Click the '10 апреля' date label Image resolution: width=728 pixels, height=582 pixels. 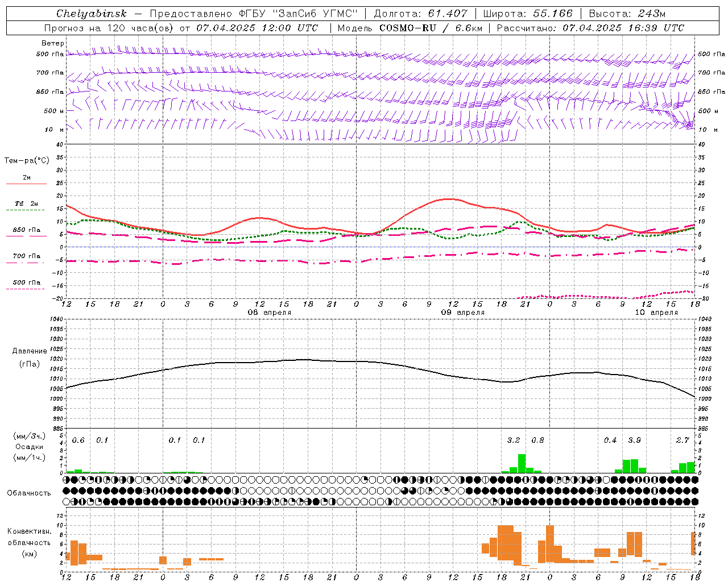pos(656,313)
